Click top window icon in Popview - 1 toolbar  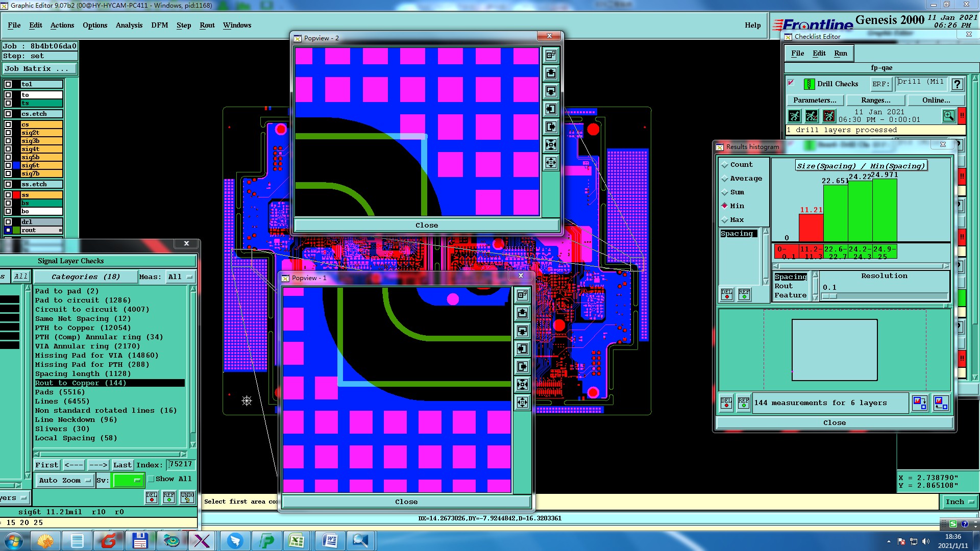tap(522, 295)
